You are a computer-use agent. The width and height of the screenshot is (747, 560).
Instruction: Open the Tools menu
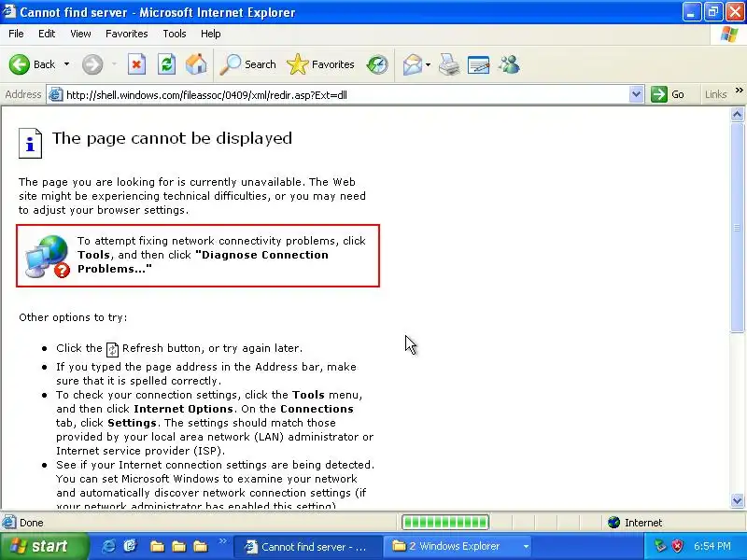[x=175, y=34]
